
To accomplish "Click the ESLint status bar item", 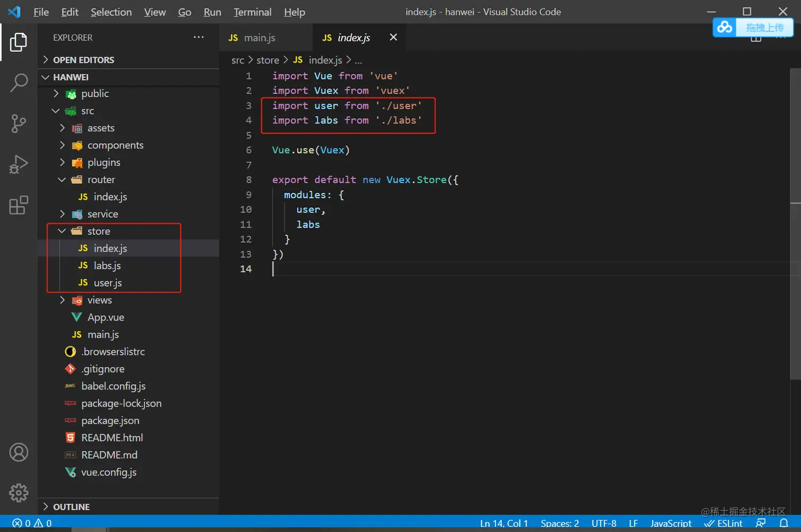I will pyautogui.click(x=723, y=524).
